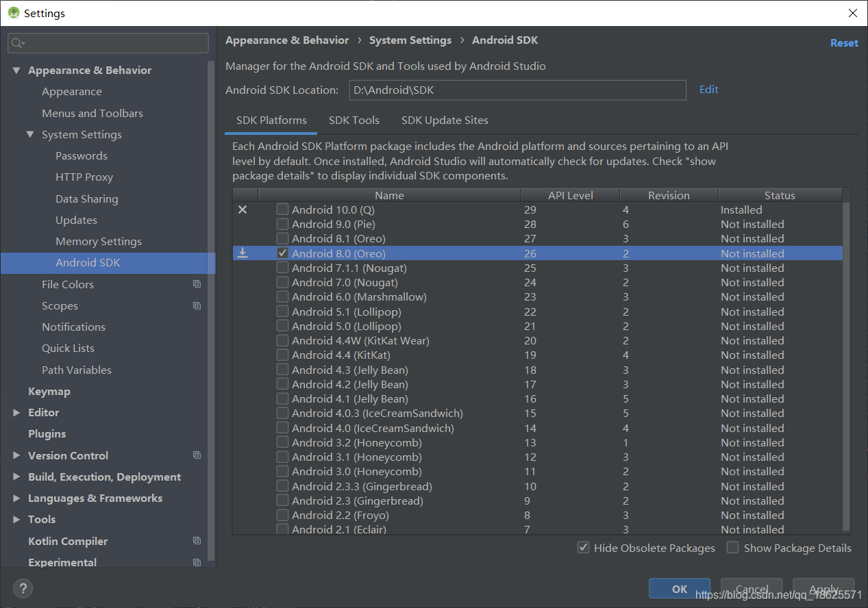The image size is (868, 608).
Task: Switch to the SDK Tools tab
Action: (354, 121)
